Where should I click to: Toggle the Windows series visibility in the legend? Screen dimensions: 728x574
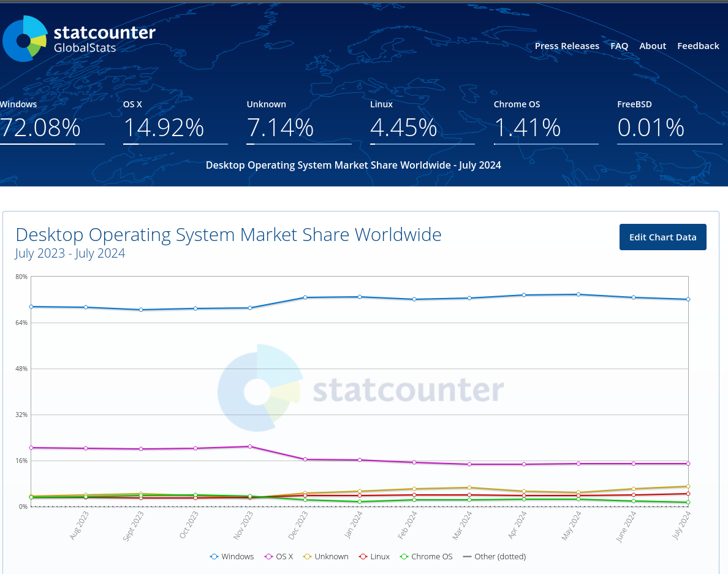[232, 556]
